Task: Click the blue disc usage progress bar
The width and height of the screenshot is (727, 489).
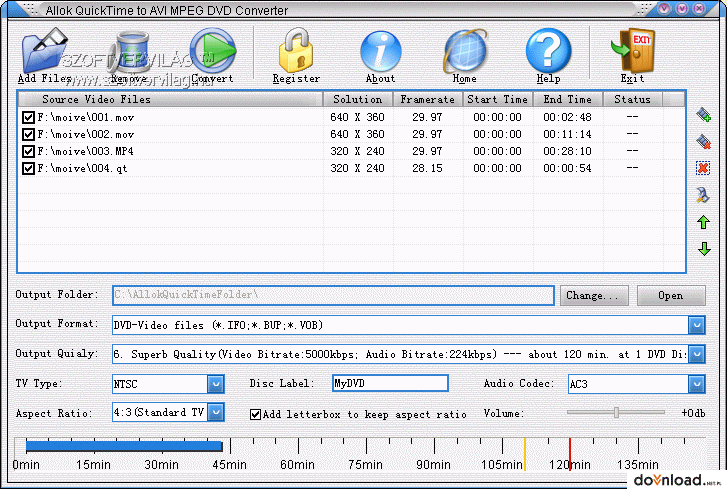Action: click(124, 446)
